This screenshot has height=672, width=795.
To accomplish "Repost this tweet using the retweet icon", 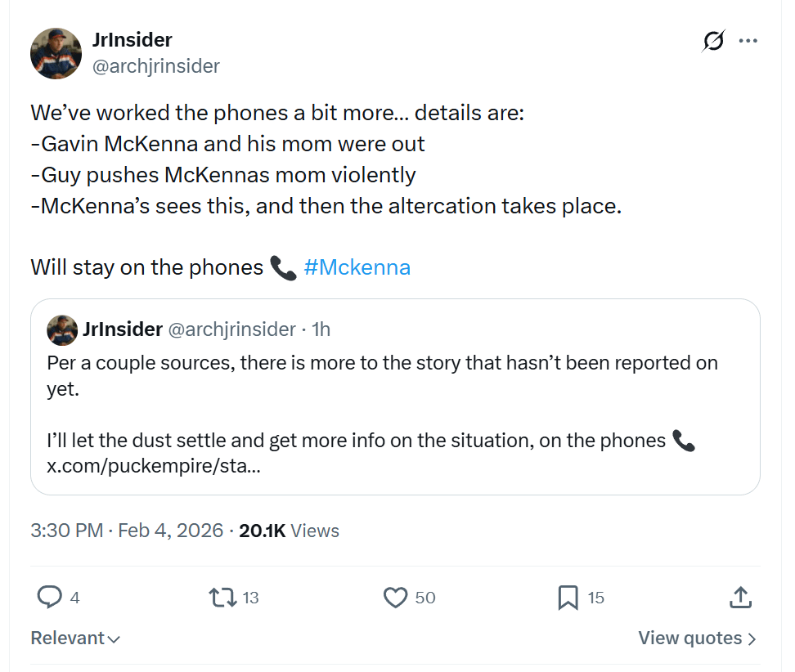I will coord(221,598).
